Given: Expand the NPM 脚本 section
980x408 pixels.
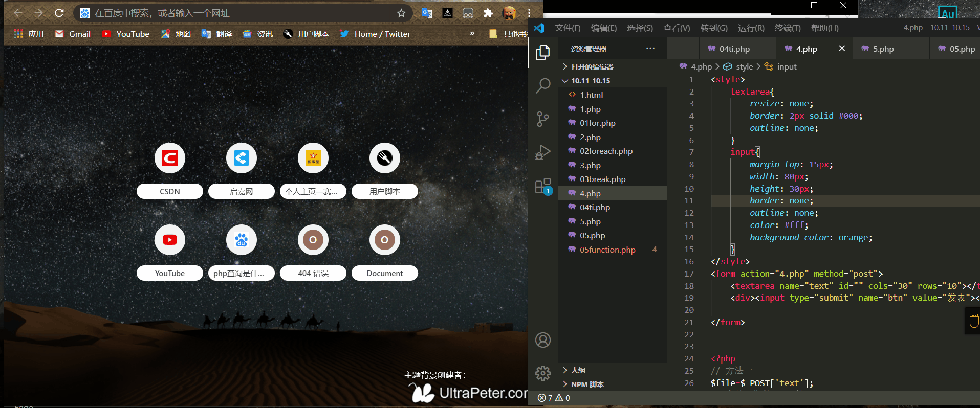Looking at the screenshot, I should point(587,384).
